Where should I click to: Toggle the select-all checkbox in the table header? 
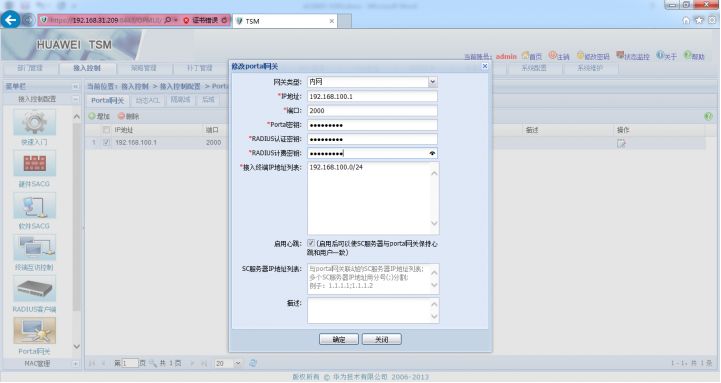click(x=107, y=130)
